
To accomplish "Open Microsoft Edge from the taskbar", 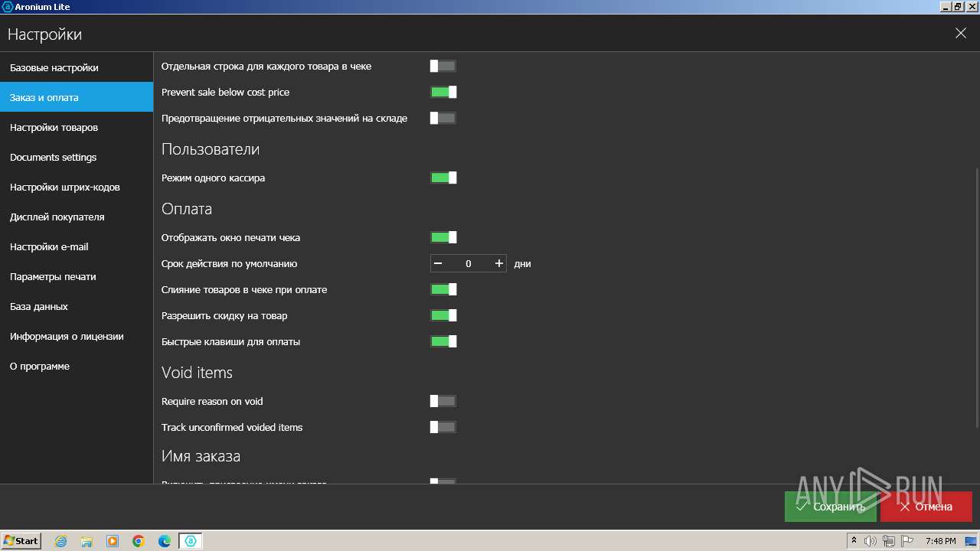I will (x=165, y=541).
